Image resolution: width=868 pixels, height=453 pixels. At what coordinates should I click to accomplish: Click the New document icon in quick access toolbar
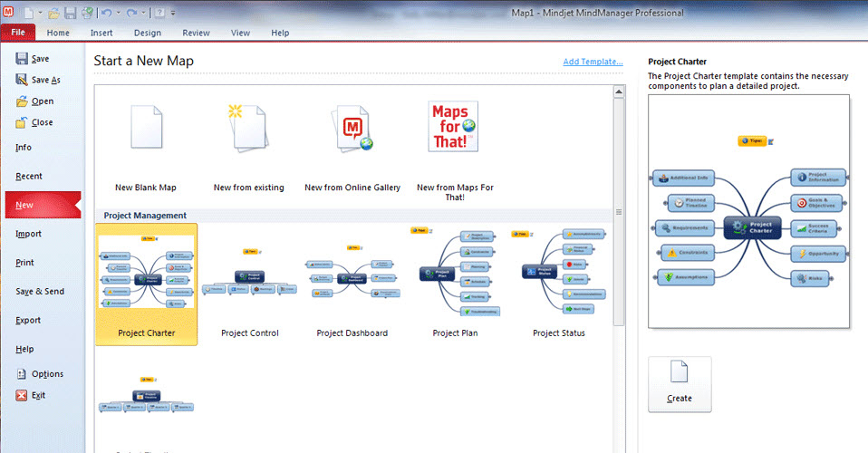[x=28, y=13]
